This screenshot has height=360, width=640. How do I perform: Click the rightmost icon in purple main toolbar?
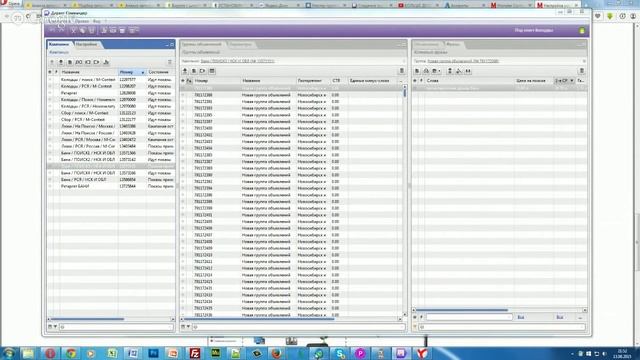pyautogui.click(x=133, y=30)
